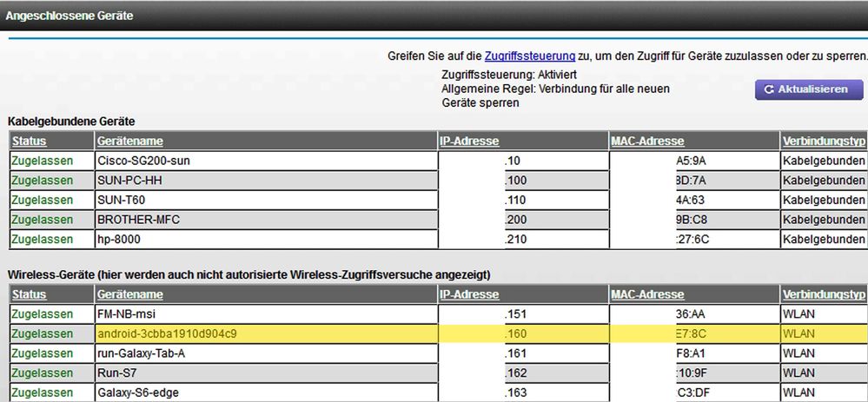Click WLAN type for FM-NB-msi
Image resolution: width=868 pixels, height=402 pixels.
[798, 314]
